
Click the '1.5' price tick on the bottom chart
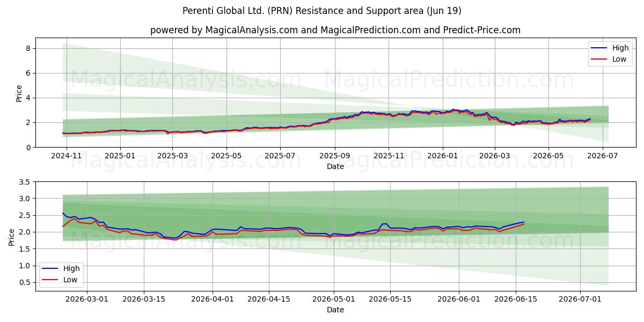coord(25,249)
